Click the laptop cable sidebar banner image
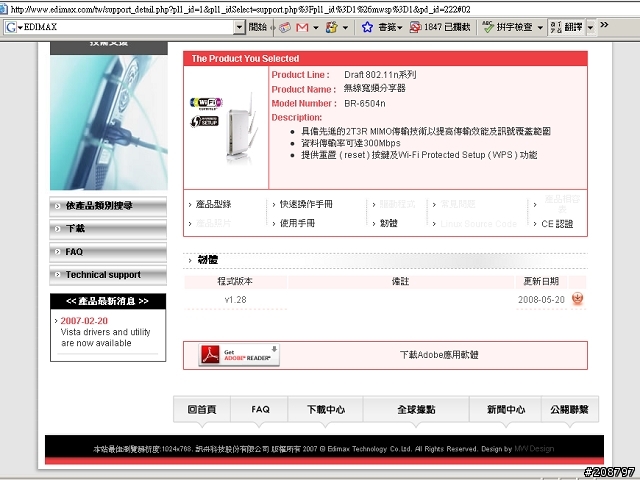The image size is (640, 480). [109, 122]
